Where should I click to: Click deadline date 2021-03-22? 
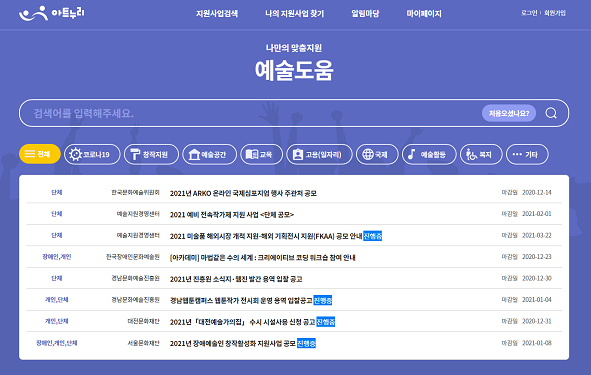click(x=537, y=235)
